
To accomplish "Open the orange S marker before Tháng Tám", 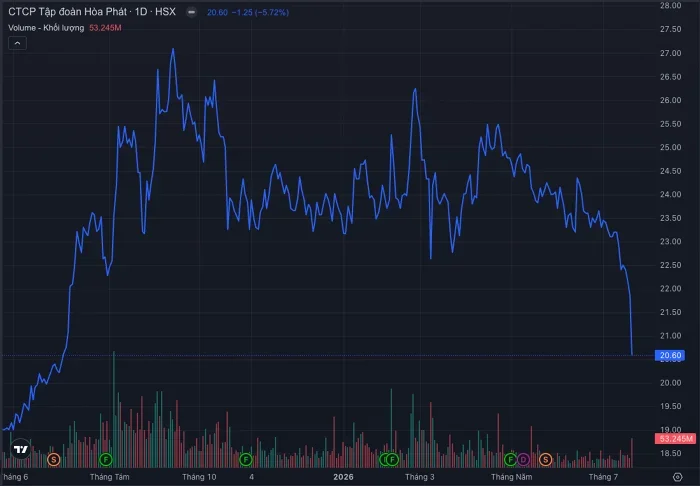I will click(x=54, y=459).
